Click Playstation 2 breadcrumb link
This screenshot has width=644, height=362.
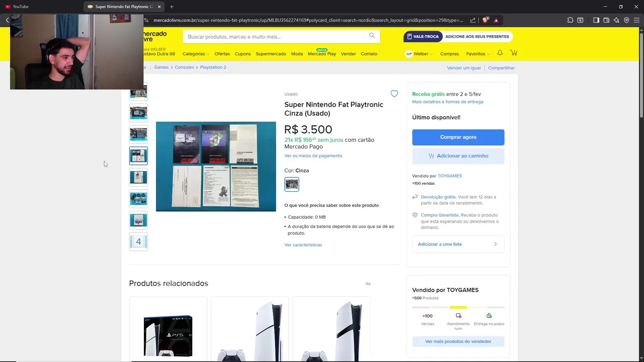(x=213, y=67)
